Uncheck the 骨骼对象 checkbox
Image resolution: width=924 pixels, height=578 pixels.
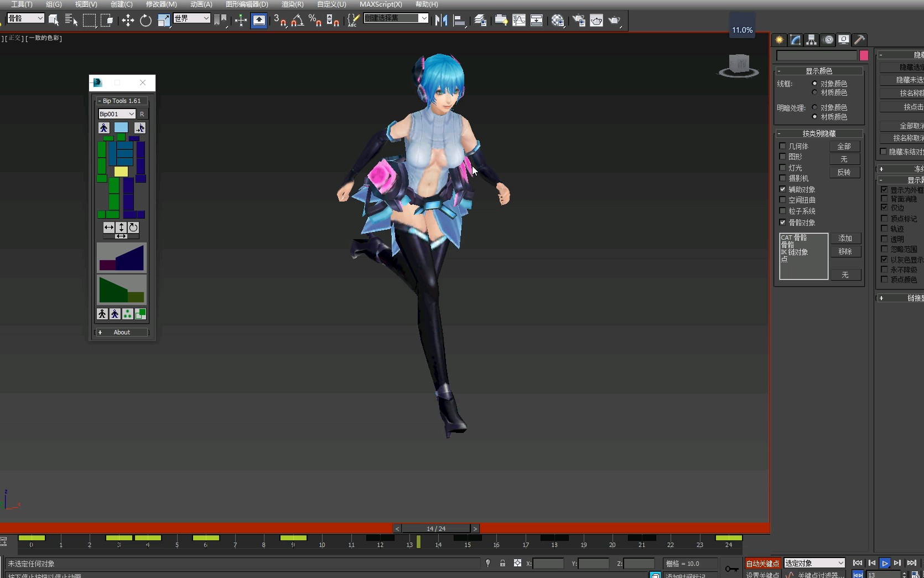click(782, 222)
